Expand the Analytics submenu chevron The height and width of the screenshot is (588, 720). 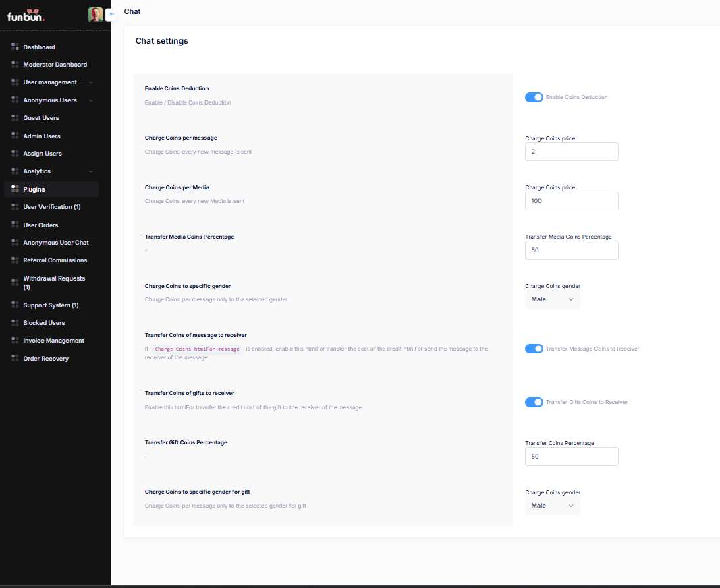point(90,171)
